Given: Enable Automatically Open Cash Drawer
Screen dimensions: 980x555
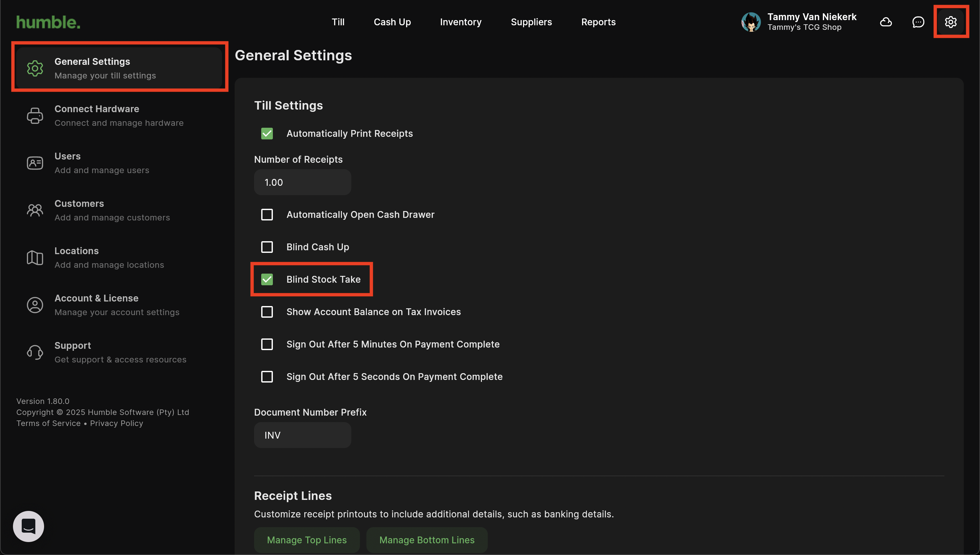Looking at the screenshot, I should (267, 215).
